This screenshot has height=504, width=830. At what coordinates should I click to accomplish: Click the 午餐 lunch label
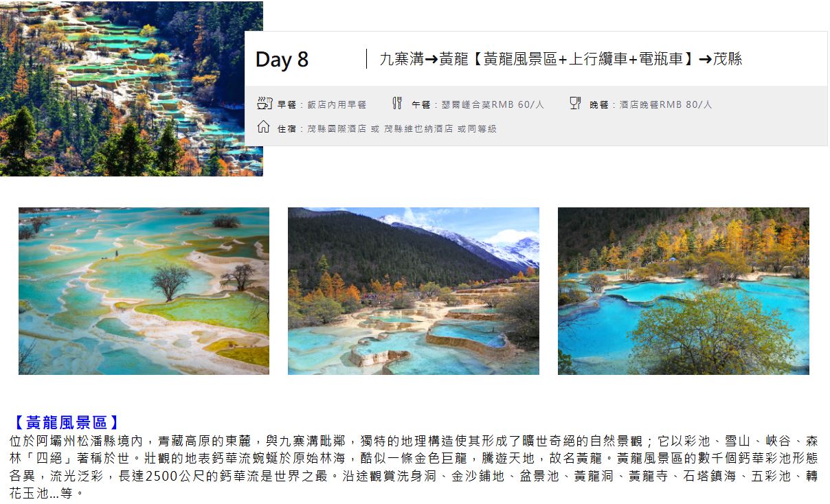click(420, 105)
